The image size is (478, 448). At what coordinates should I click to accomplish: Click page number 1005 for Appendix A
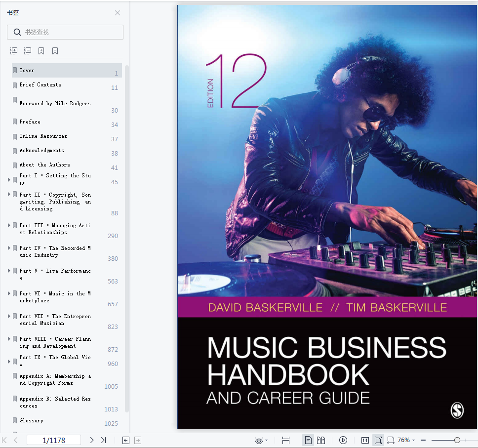(x=111, y=387)
